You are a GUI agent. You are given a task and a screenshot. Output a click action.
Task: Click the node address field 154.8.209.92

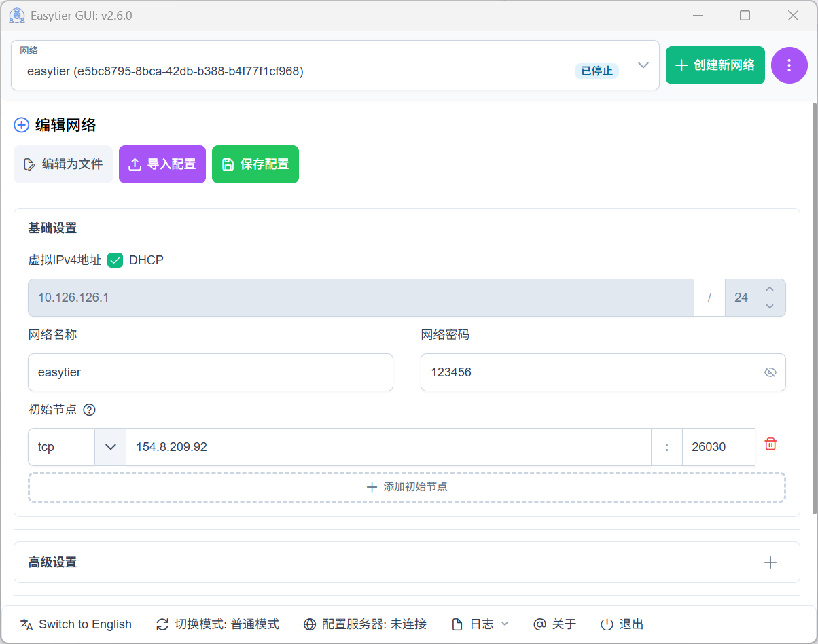coord(389,447)
